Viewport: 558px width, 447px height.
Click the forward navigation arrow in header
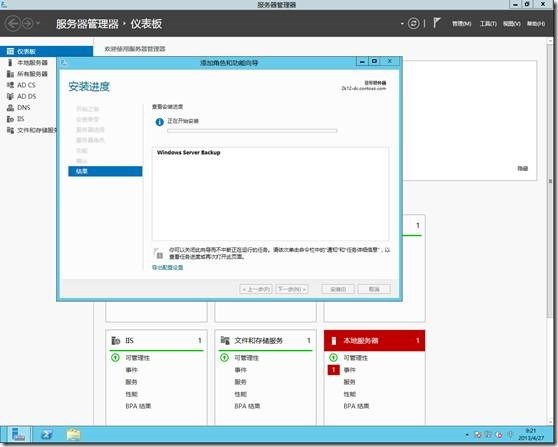(x=27, y=24)
